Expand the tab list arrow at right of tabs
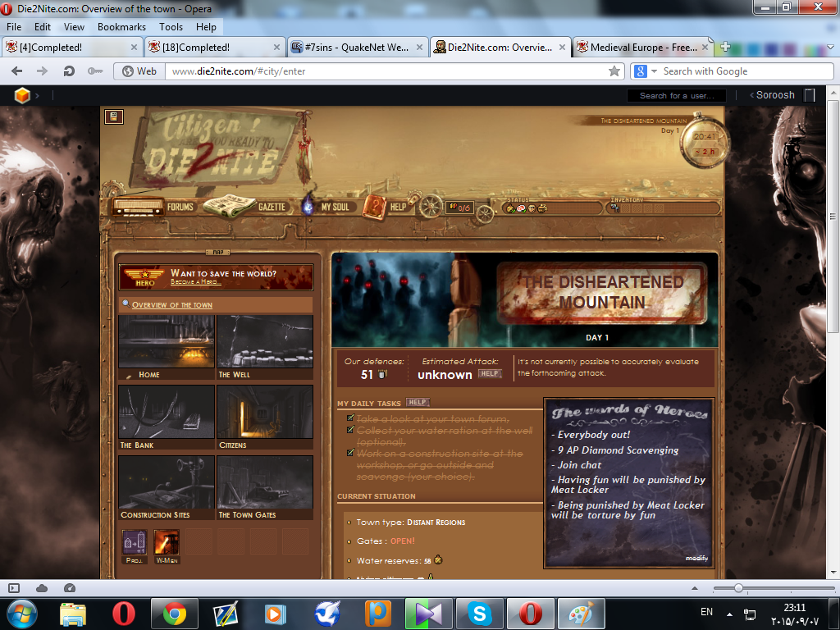The image size is (840, 630). [x=830, y=47]
